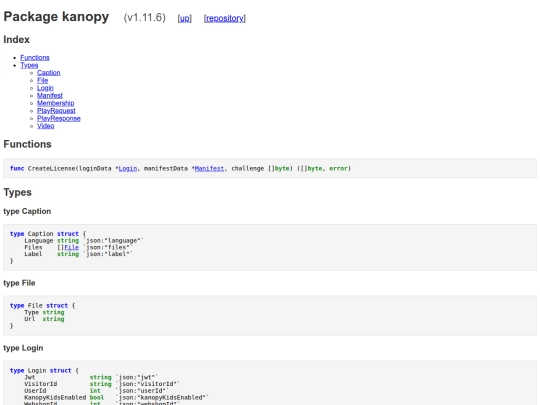The image size is (540, 405).
Task: Open the Caption index link
Action: 49,73
